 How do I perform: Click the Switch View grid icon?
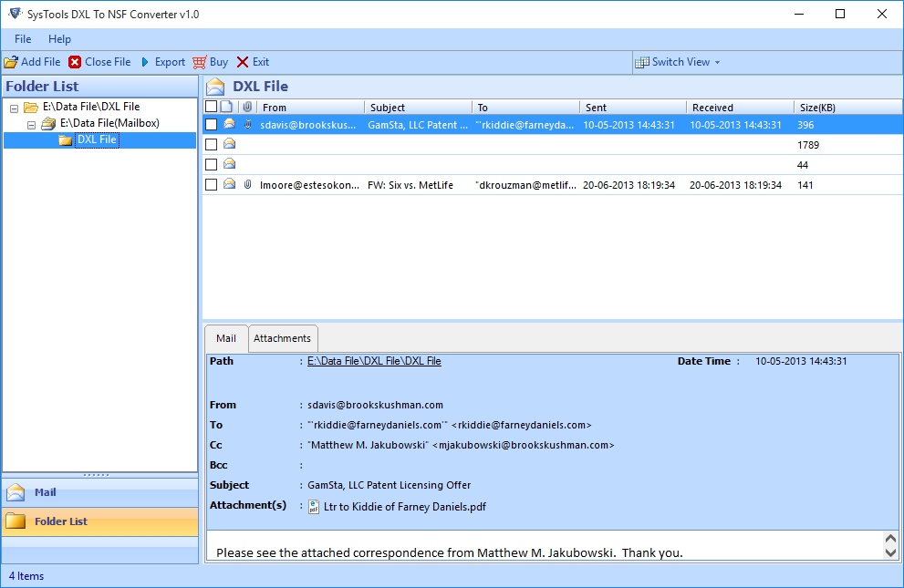point(641,62)
